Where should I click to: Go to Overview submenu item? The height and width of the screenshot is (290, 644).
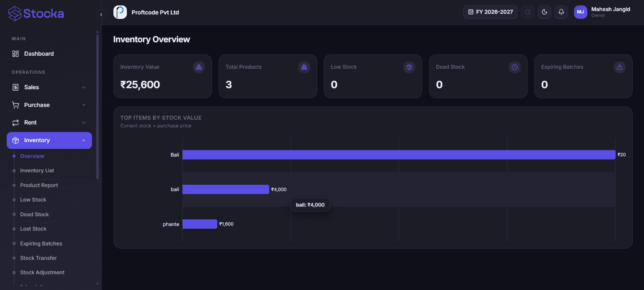pos(32,156)
